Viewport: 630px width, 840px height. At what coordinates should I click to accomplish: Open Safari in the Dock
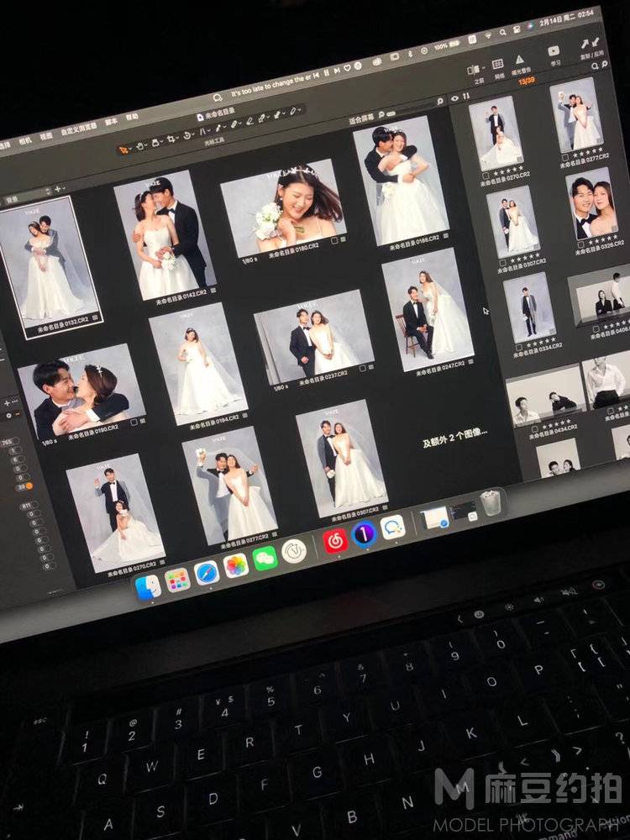[x=207, y=573]
